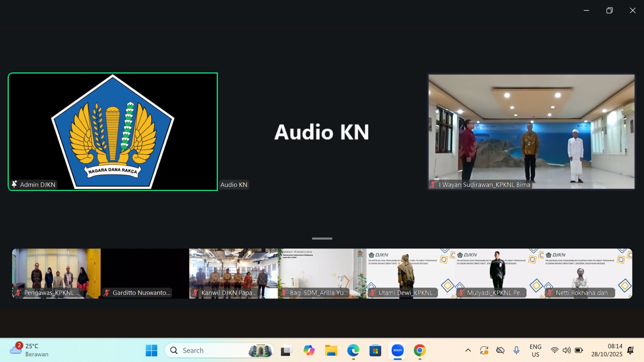Open Microsoft Edge from taskbar
Screen dimensions: 644x362
pos(353,350)
